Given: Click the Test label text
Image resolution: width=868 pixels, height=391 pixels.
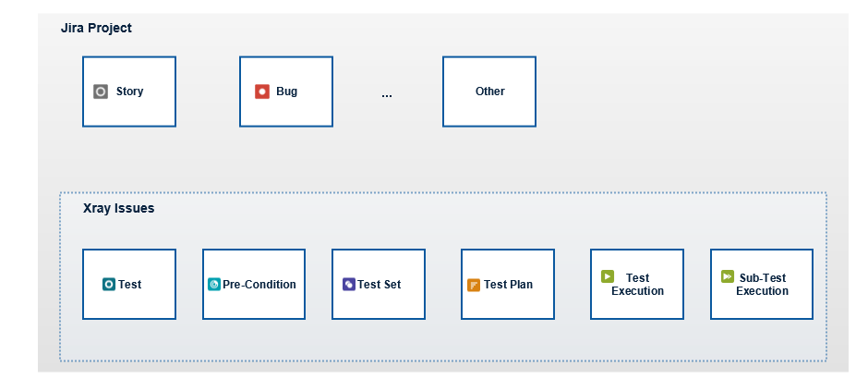Looking at the screenshot, I should coord(130,285).
